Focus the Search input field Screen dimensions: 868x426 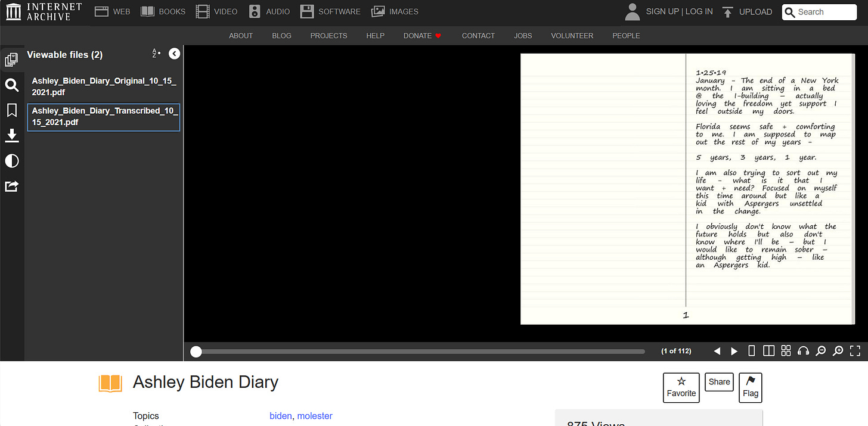click(x=819, y=12)
